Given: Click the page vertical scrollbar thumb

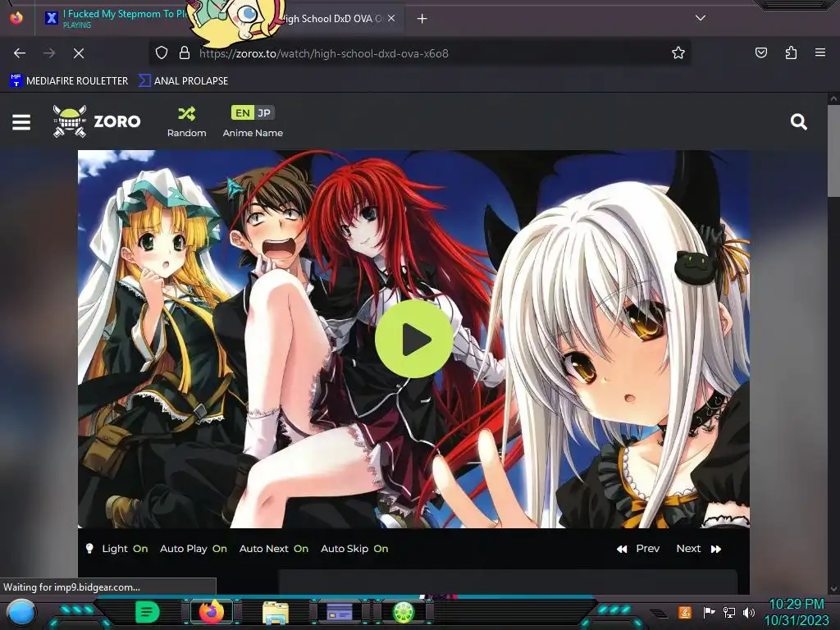Looking at the screenshot, I should (833, 151).
